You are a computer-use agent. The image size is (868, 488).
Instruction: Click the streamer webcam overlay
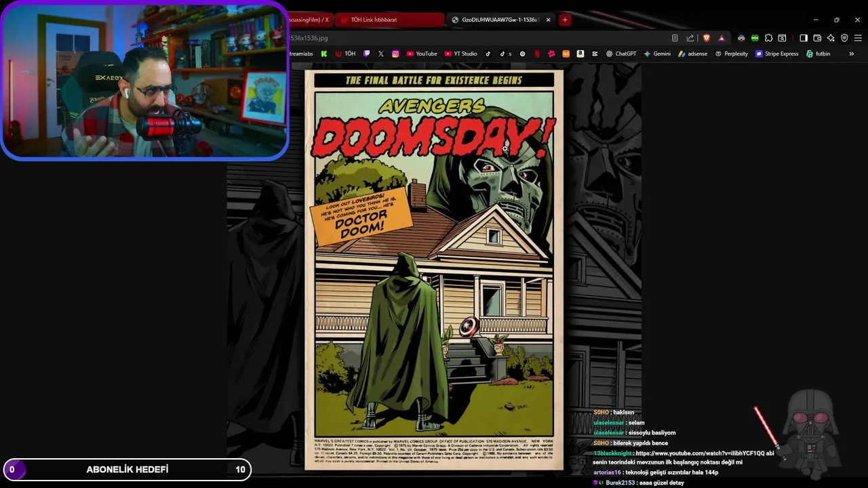point(144,81)
